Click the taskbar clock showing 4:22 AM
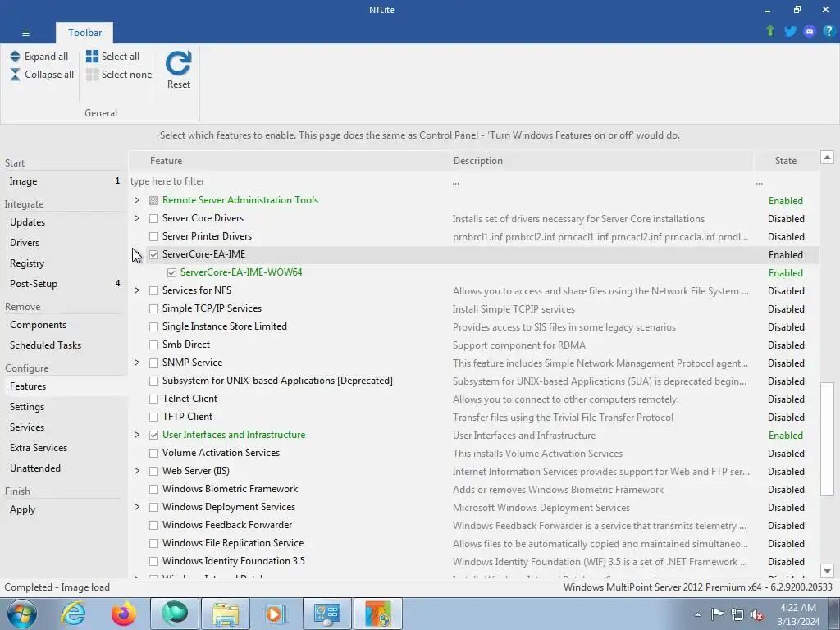This screenshot has height=630, width=840. 798,614
